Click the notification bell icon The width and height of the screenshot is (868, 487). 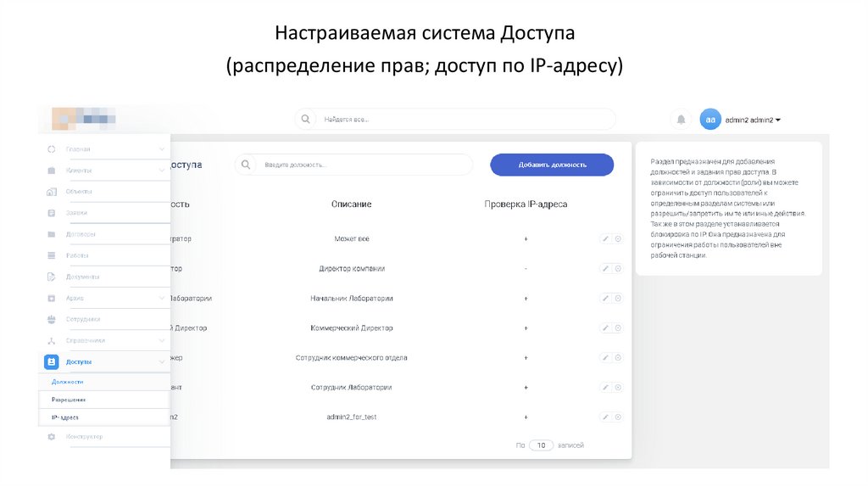(x=681, y=120)
